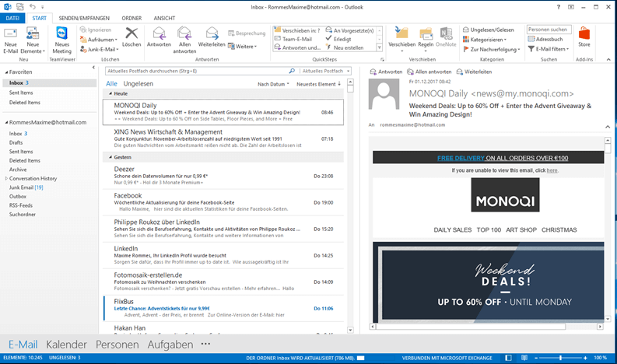Click zoom-in plus in status bar

click(586, 358)
